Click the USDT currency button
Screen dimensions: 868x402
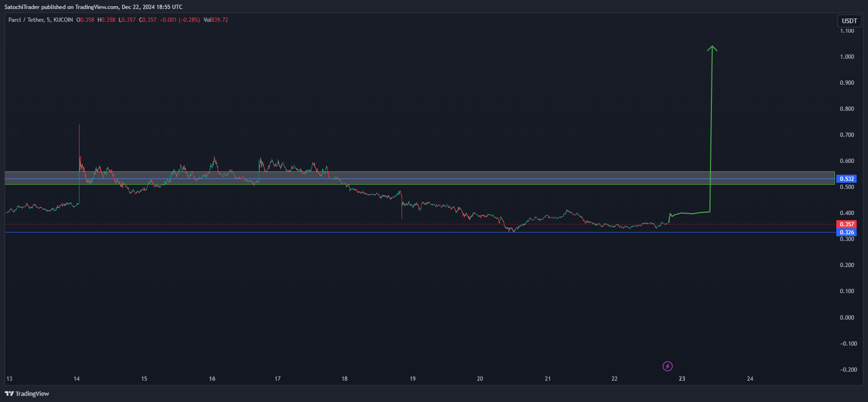tap(849, 21)
